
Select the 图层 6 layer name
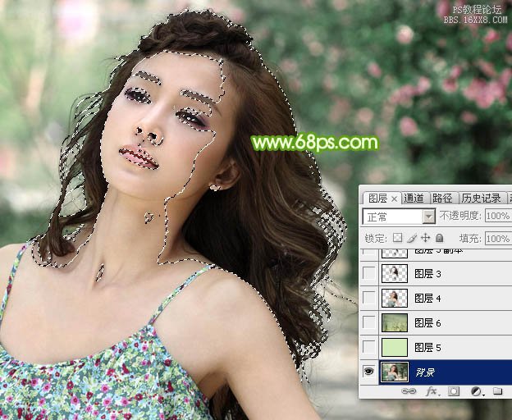(x=427, y=322)
